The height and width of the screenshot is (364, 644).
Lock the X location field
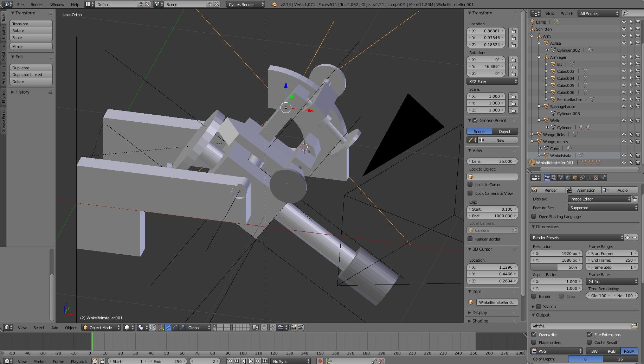(x=513, y=31)
